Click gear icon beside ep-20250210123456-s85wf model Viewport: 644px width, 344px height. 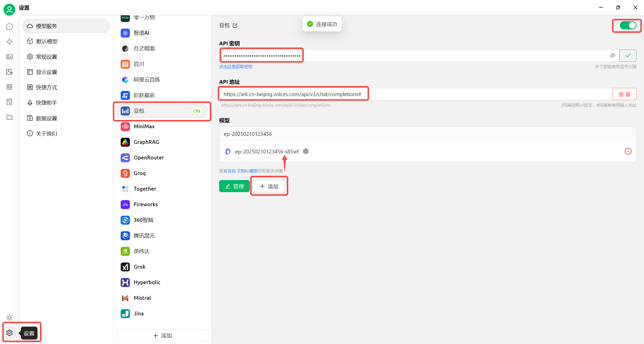[x=306, y=151]
